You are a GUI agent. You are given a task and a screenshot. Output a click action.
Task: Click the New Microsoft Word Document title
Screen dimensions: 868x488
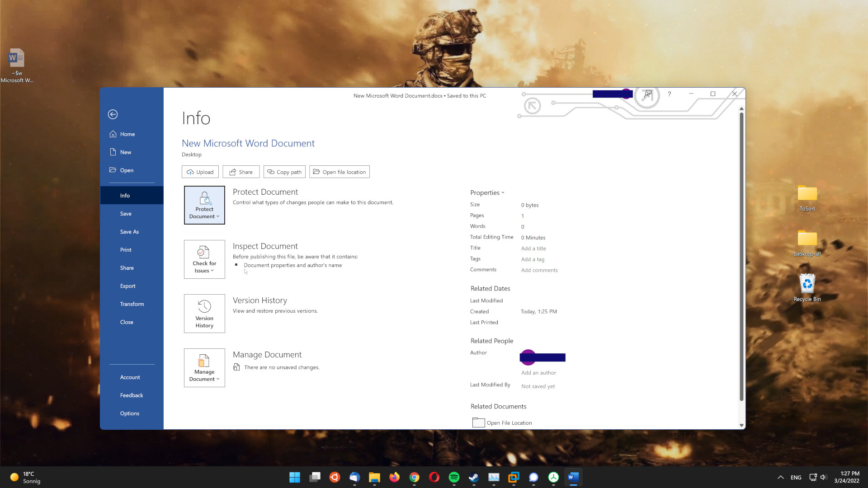point(248,143)
